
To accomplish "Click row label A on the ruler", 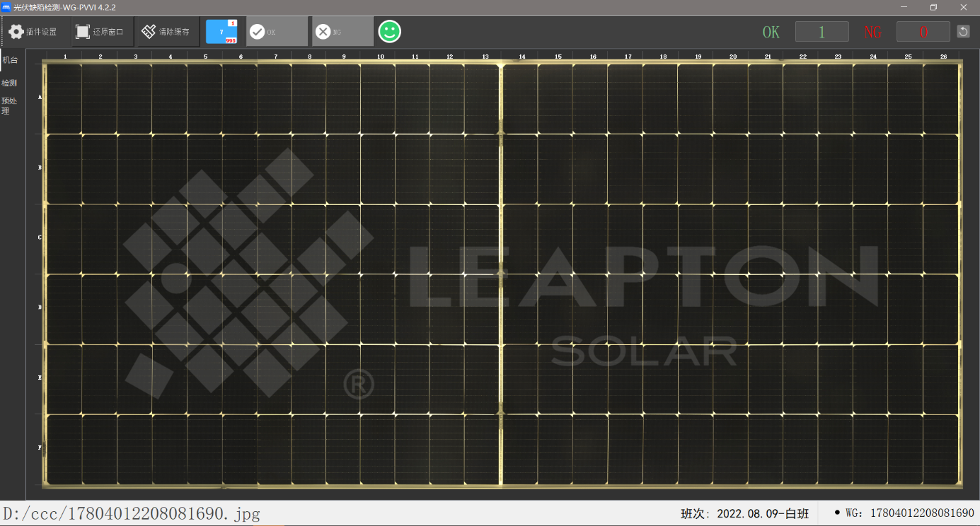I will pyautogui.click(x=40, y=98).
